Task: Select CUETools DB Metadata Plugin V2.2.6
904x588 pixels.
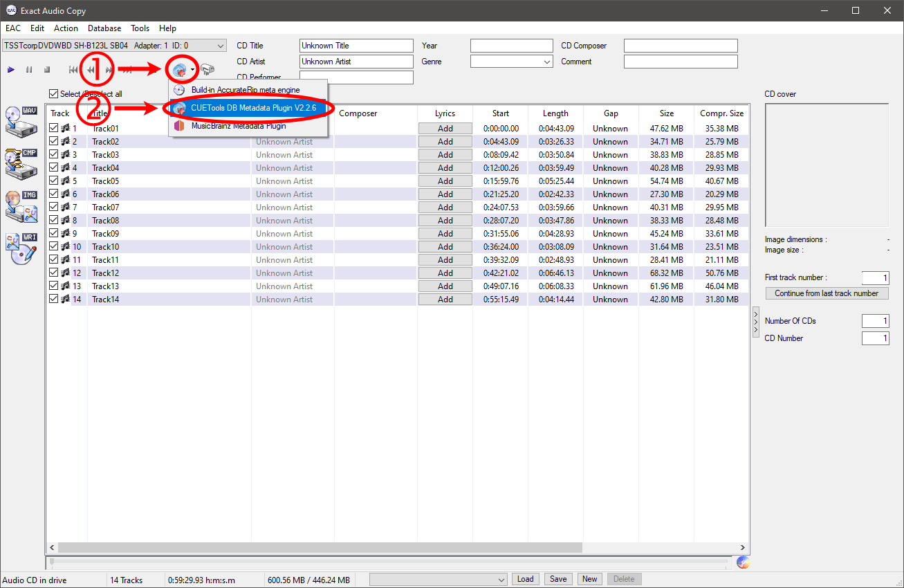Action: pos(248,108)
